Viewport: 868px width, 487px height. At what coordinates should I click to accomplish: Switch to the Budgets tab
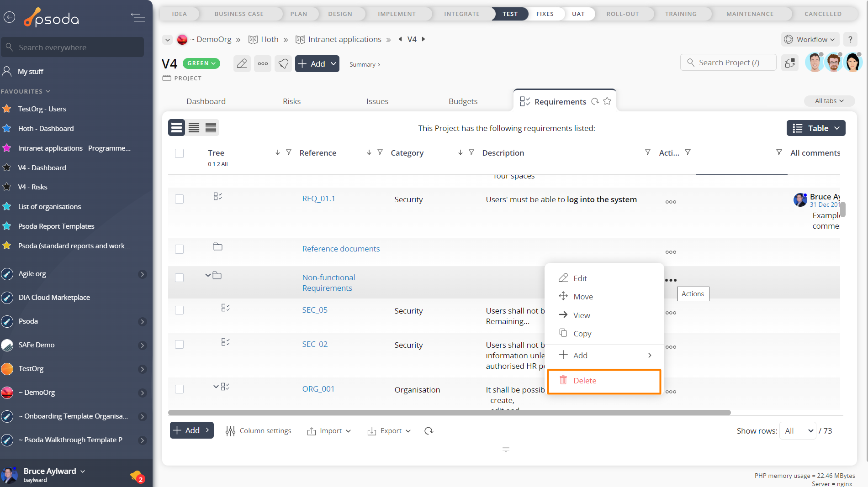[463, 101]
